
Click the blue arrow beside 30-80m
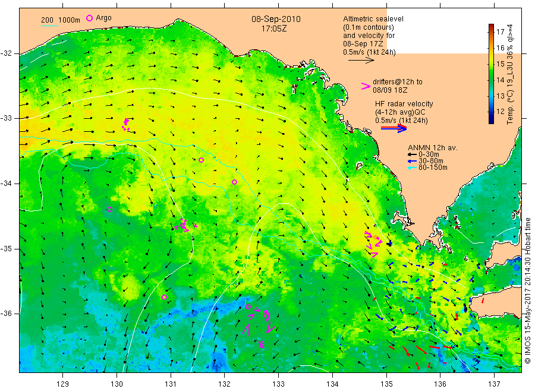[x=412, y=161]
